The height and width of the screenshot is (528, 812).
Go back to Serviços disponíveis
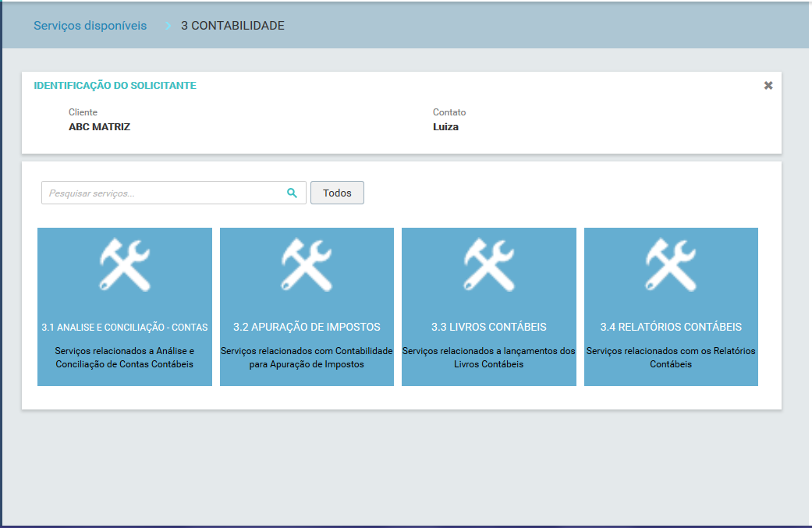pos(90,26)
